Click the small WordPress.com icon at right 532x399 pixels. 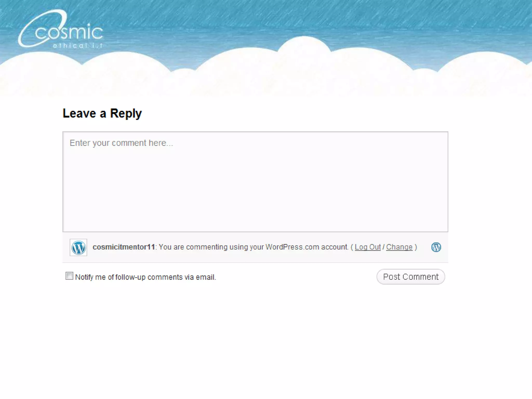pyautogui.click(x=436, y=247)
